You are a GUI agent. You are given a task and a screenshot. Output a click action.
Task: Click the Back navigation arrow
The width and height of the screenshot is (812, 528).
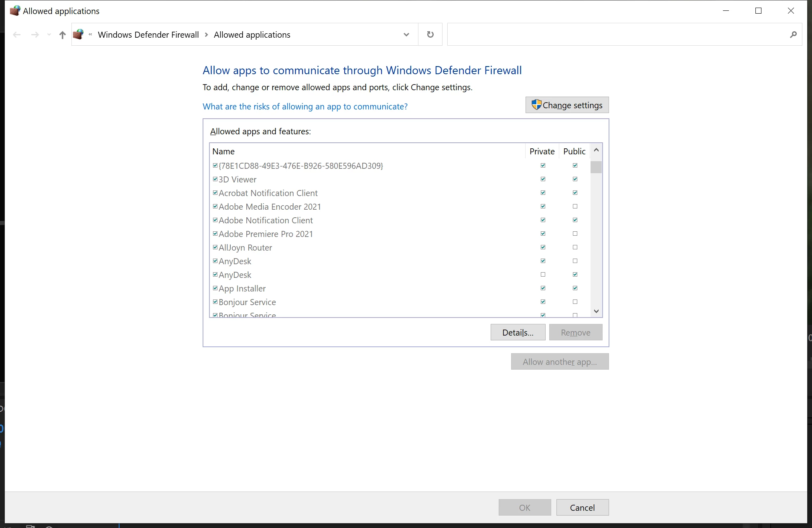pyautogui.click(x=17, y=35)
